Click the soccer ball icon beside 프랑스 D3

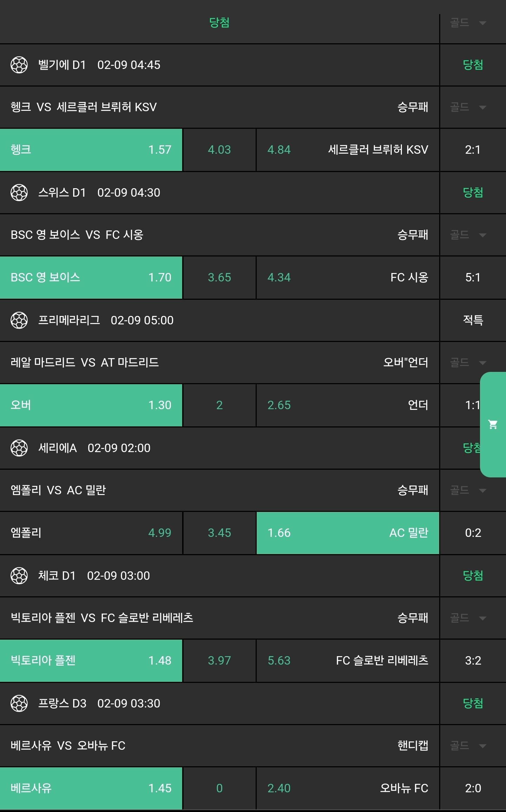tap(19, 704)
